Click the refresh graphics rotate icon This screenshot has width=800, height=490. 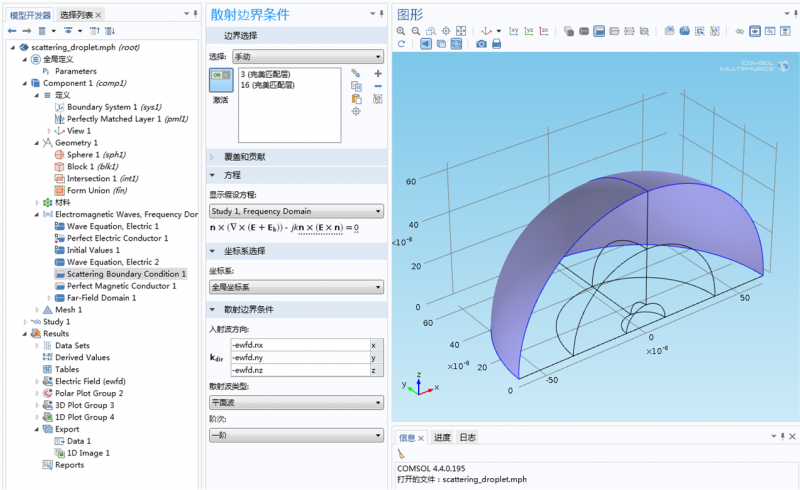(401, 44)
